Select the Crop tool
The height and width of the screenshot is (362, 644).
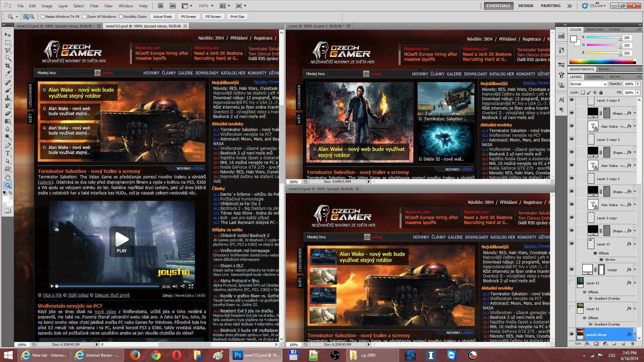click(8, 66)
